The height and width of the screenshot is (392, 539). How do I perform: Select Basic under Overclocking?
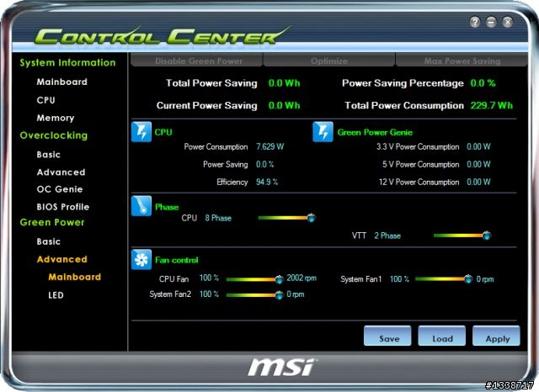pyautogui.click(x=49, y=155)
